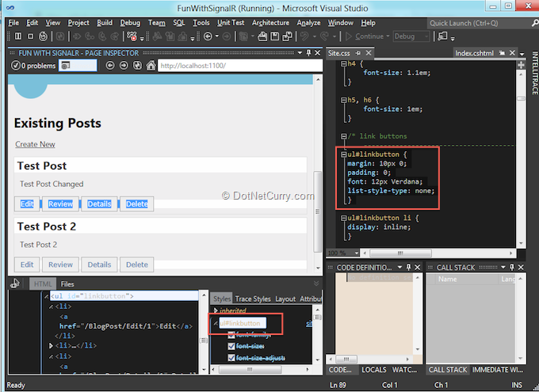The image size is (539, 392).
Task: Open the IMMEDIATE WINDOW tab
Action: [497, 370]
